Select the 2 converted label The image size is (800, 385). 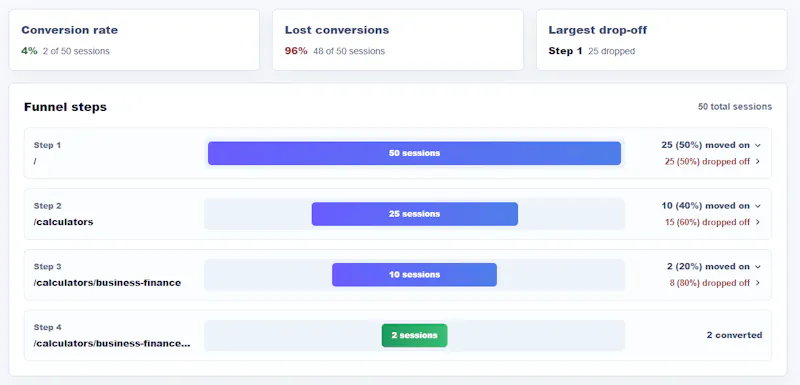[x=734, y=335]
